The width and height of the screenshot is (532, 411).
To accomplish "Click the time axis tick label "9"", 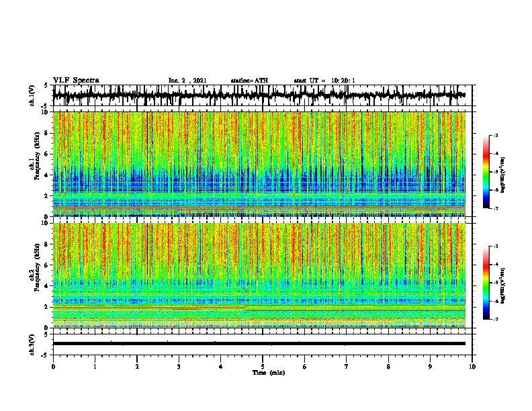I will 430,367.
